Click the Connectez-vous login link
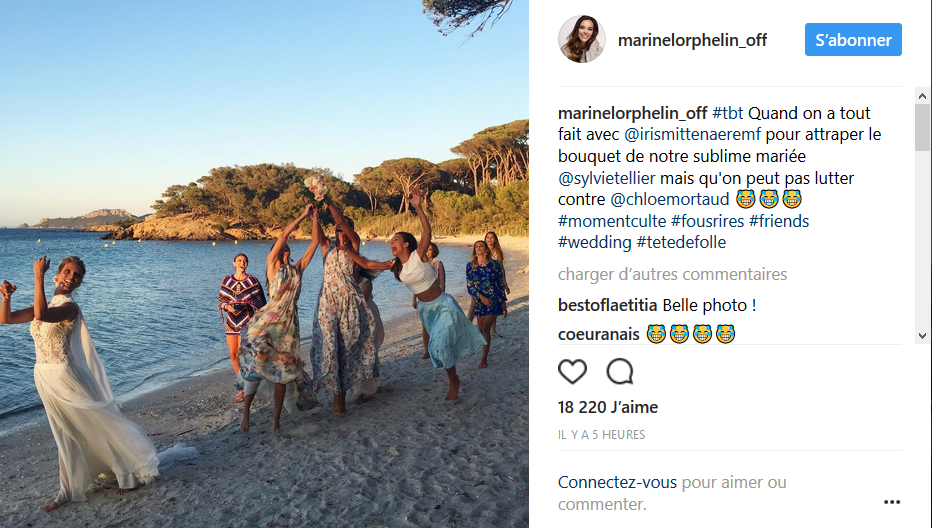This screenshot has width=932, height=528. pyautogui.click(x=617, y=482)
